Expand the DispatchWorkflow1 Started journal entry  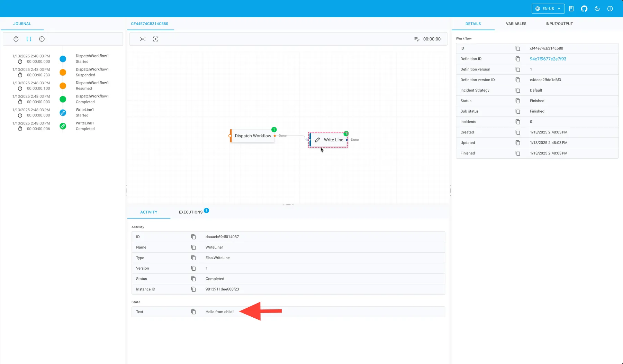(63, 59)
